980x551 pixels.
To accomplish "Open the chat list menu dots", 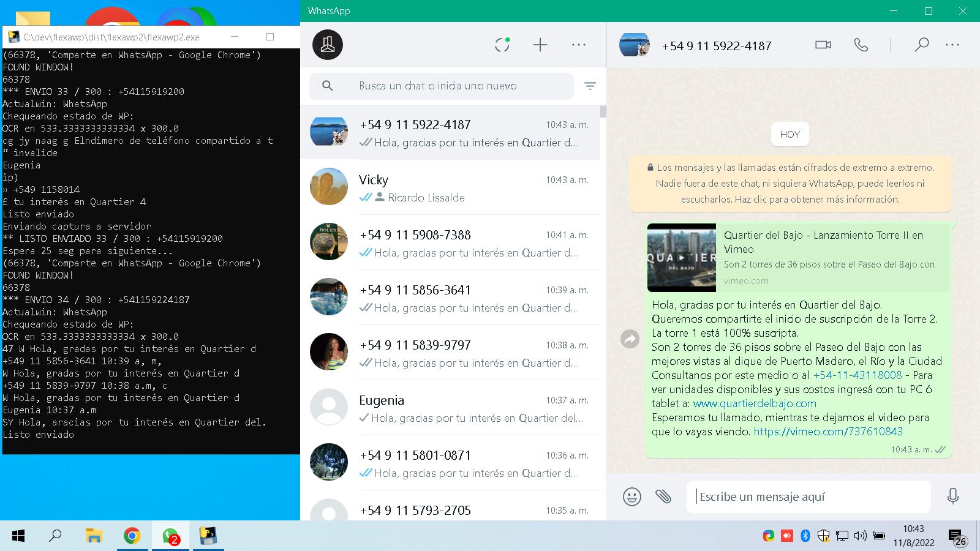I will click(579, 45).
